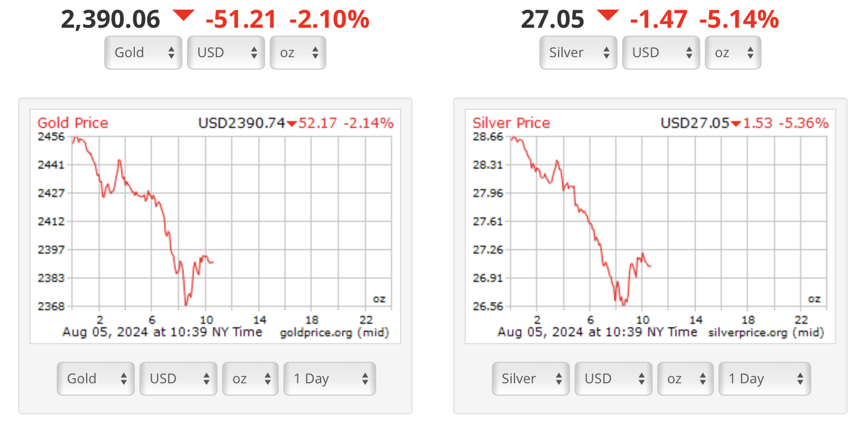Click the Silver Price chart image

pyautogui.click(x=650, y=226)
